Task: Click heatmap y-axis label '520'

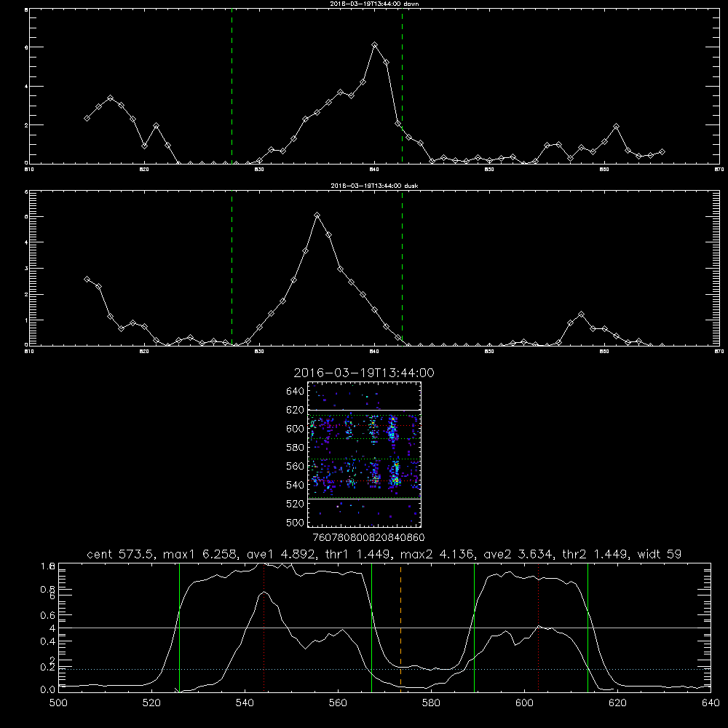Action: click(296, 504)
